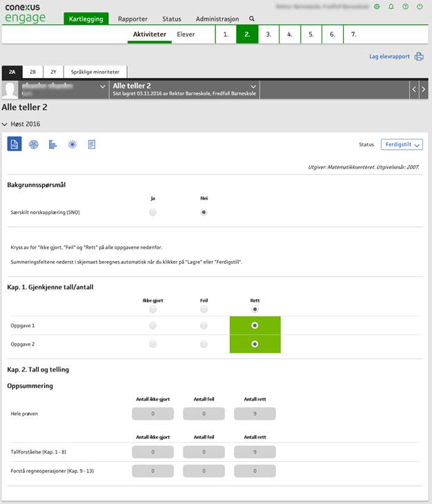Click the 'Lag elevrapport' link
Image resolution: width=432 pixels, height=504 pixels.
389,57
